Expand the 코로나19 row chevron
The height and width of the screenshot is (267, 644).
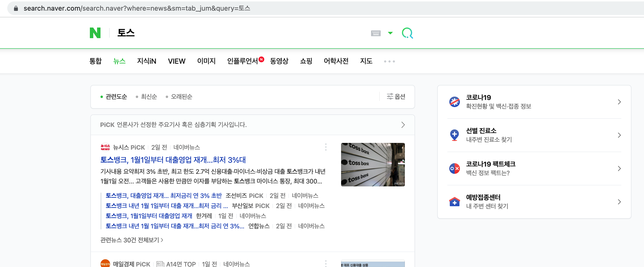(619, 102)
